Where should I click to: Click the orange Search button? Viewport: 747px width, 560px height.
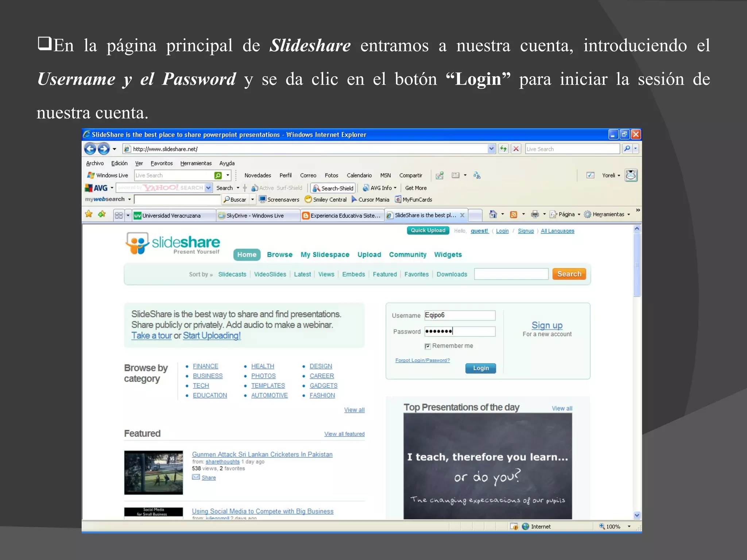[x=569, y=274]
